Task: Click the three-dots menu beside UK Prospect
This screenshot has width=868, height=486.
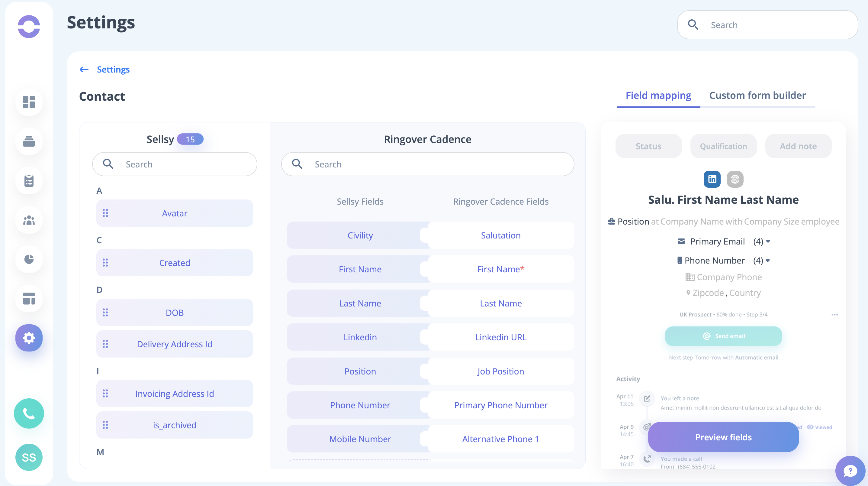Action: 835,315
